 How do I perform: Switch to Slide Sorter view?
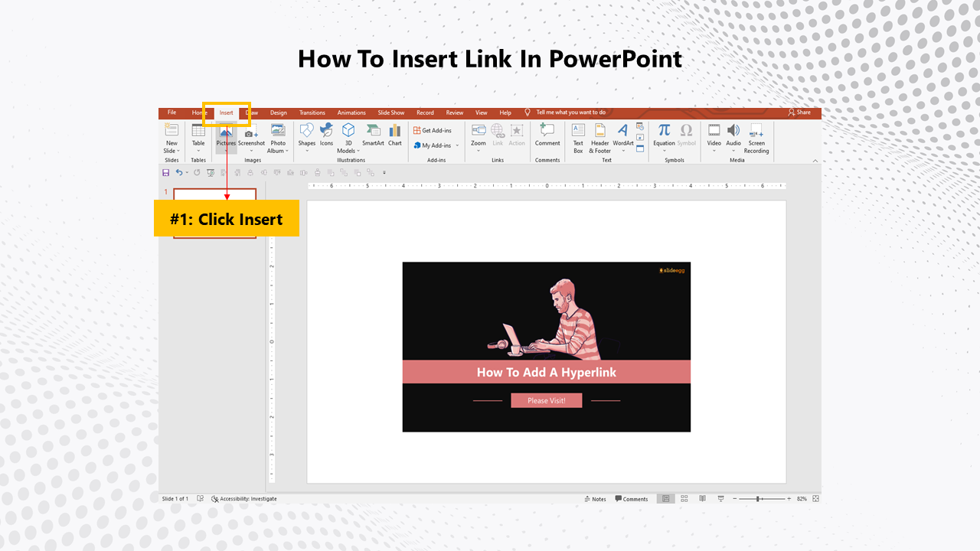[684, 499]
